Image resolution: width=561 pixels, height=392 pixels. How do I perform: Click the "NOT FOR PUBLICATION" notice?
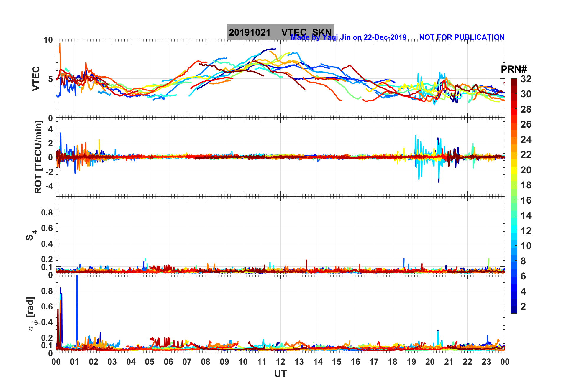point(462,37)
